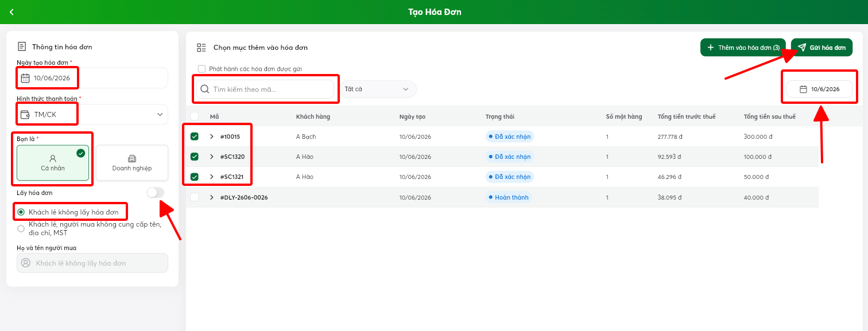The width and height of the screenshot is (868, 331).
Task: Go back using the header arrow
Action: (x=11, y=12)
